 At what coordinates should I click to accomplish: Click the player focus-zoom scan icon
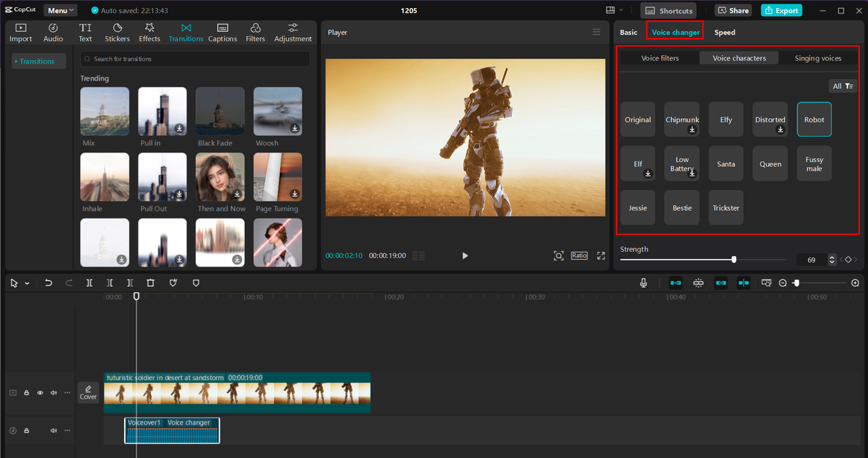click(558, 256)
